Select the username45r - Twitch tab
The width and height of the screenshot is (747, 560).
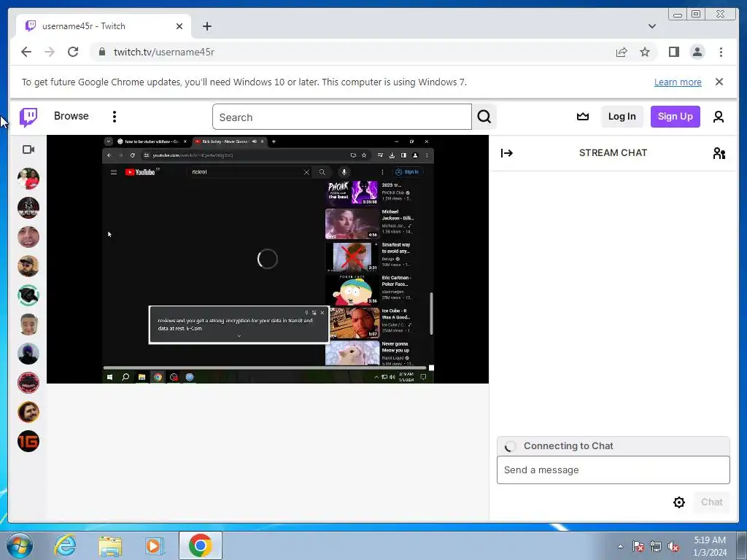[104, 26]
